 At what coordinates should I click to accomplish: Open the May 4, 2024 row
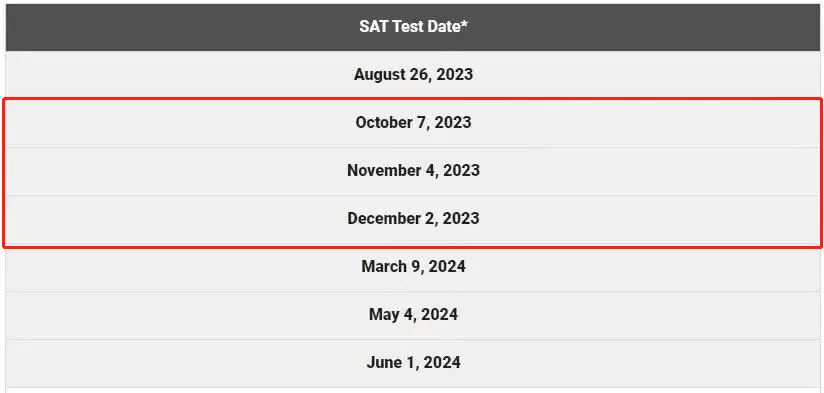[413, 315]
